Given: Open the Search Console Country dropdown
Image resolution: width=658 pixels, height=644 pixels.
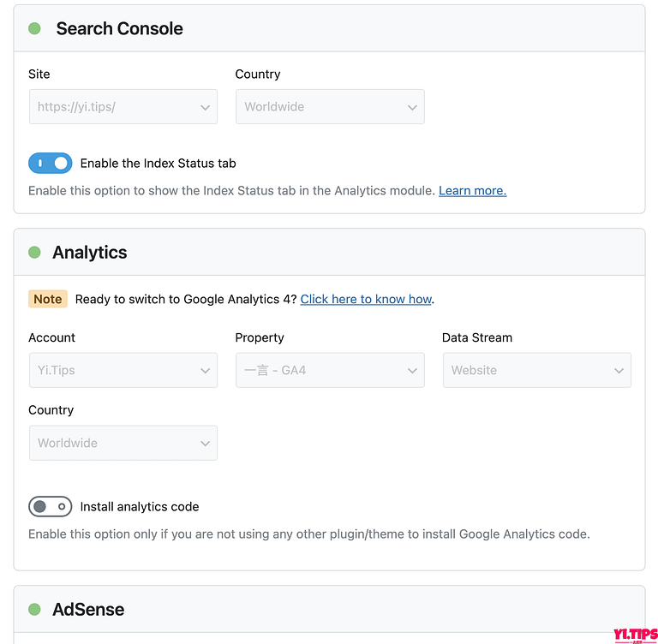Looking at the screenshot, I should point(330,106).
